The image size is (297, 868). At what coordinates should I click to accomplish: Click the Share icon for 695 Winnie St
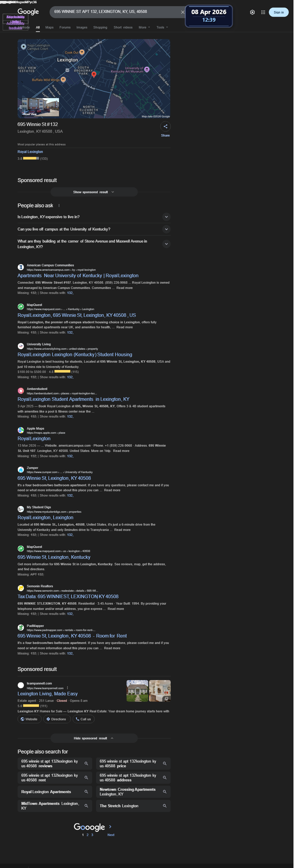tap(165, 126)
